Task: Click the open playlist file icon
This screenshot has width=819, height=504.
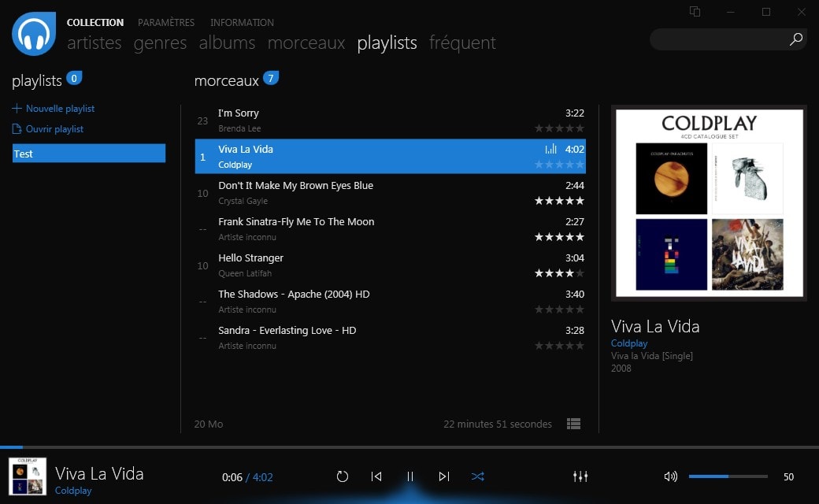Action: tap(17, 128)
